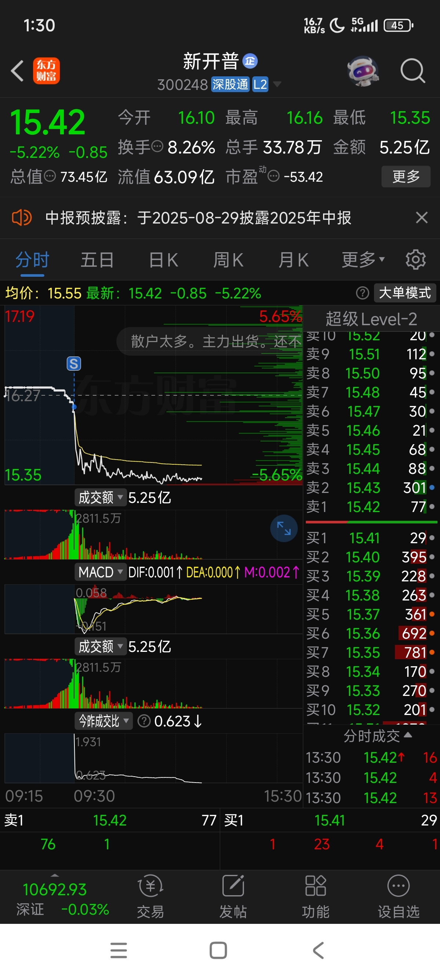Tap orange dot on 买6 row
The height and width of the screenshot is (980, 440).
[432, 634]
